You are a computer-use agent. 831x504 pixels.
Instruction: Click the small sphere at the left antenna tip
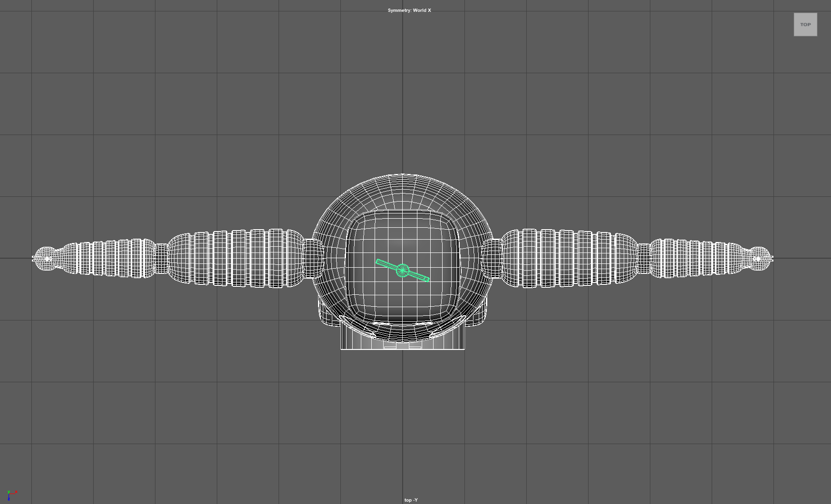[45, 258]
